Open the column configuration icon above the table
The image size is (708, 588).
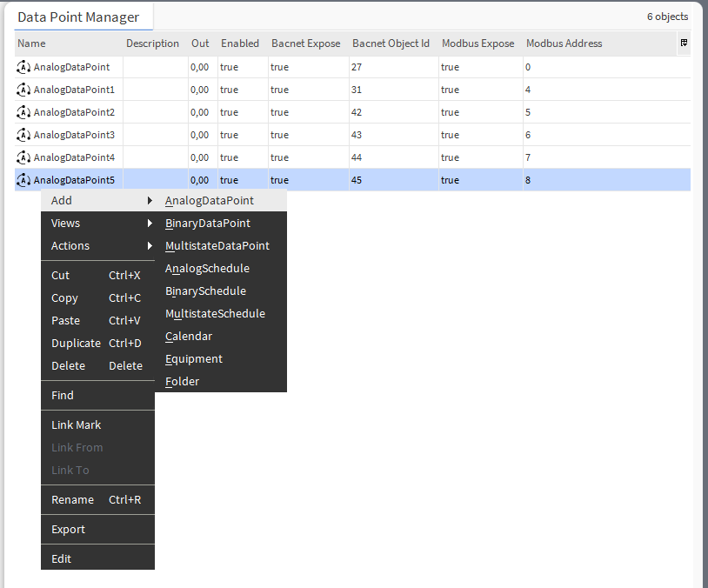pyautogui.click(x=684, y=43)
